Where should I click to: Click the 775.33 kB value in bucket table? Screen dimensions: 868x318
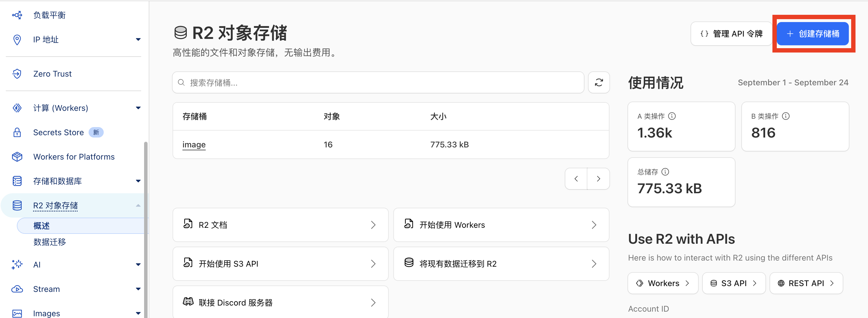click(x=449, y=145)
